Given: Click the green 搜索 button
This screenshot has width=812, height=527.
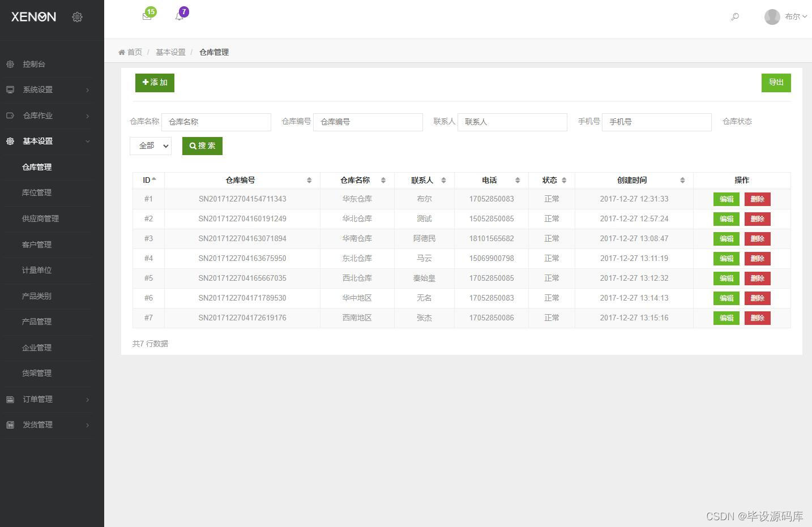Looking at the screenshot, I should click(x=202, y=146).
